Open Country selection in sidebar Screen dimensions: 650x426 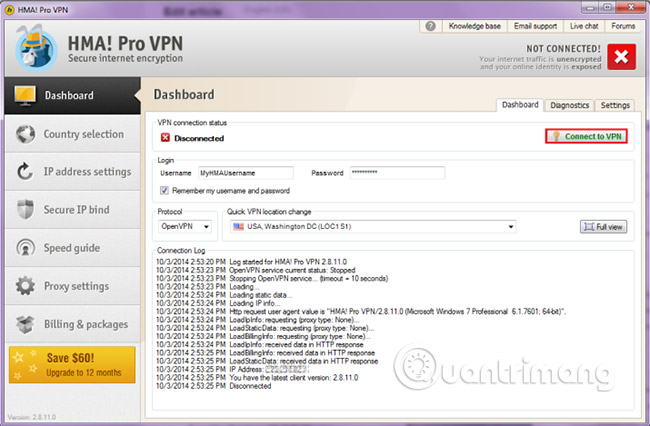coord(73,134)
